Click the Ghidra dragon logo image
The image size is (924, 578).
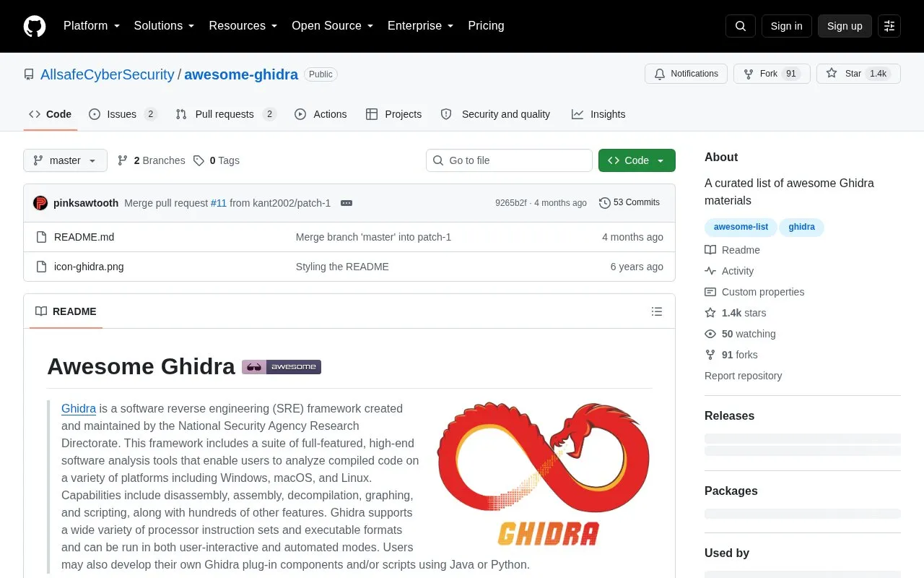(x=544, y=474)
